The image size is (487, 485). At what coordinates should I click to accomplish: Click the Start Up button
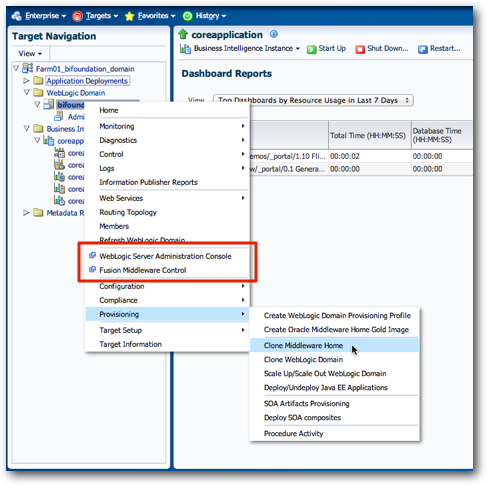point(326,49)
